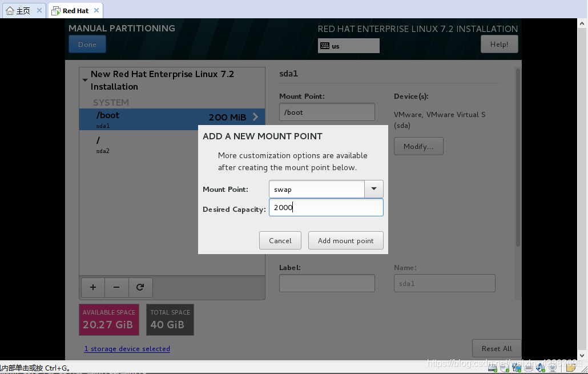The height and width of the screenshot is (374, 588).
Task: Click the network adapter status icon
Action: 517,368
